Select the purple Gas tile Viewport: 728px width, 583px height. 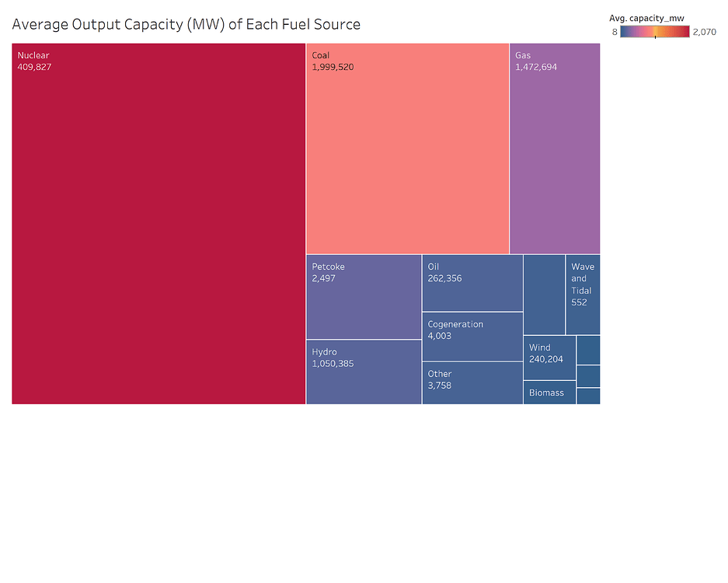(555, 148)
